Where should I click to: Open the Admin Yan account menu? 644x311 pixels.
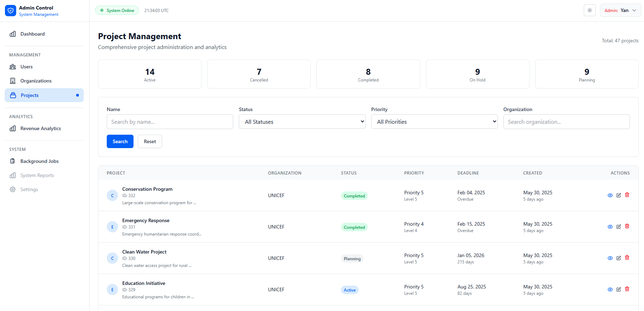coord(620,10)
